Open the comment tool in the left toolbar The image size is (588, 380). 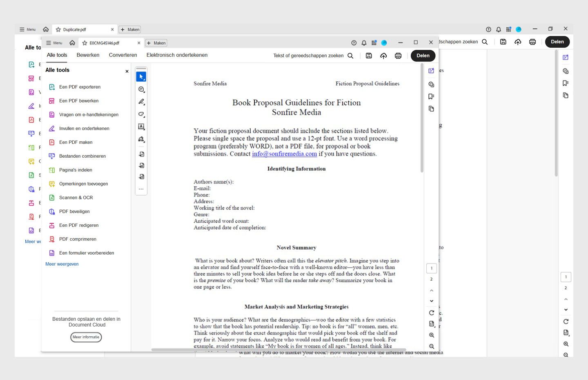click(141, 89)
